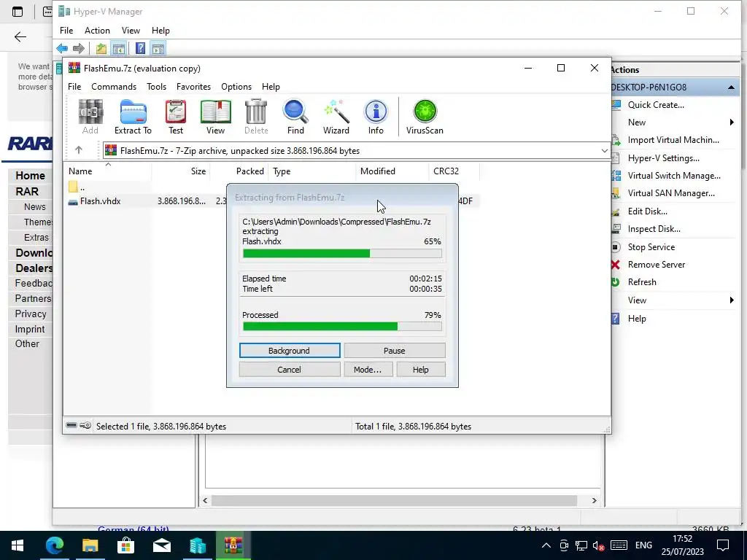Click the WinRAR taskbar icon
This screenshot has height=560, width=747.
[x=233, y=545]
